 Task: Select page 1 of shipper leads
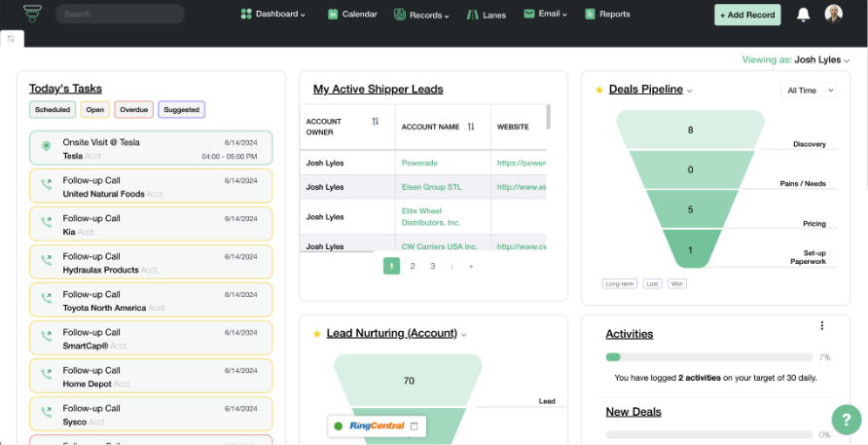tap(391, 266)
